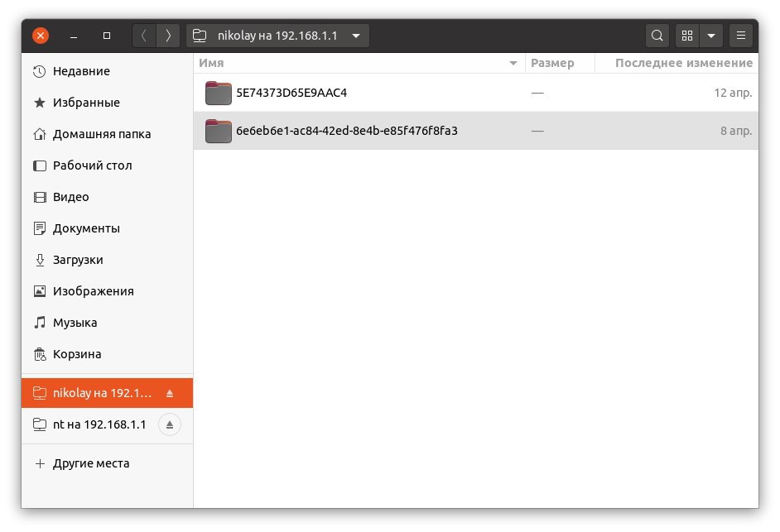This screenshot has height=532, width=780.
Task: Click the '8 апр.' date cell
Action: coord(736,131)
